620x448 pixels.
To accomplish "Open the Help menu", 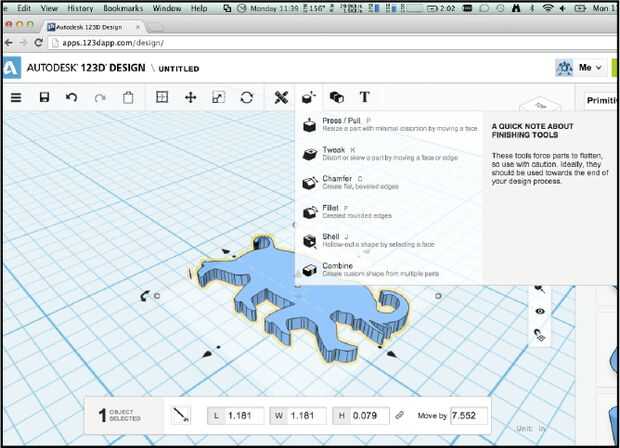I will click(199, 8).
